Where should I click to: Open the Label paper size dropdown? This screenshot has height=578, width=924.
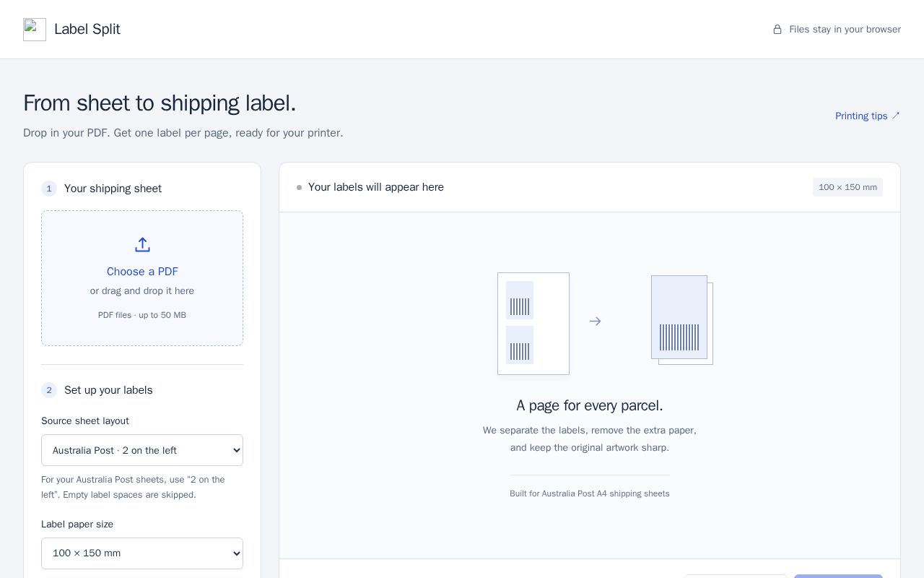coord(142,553)
